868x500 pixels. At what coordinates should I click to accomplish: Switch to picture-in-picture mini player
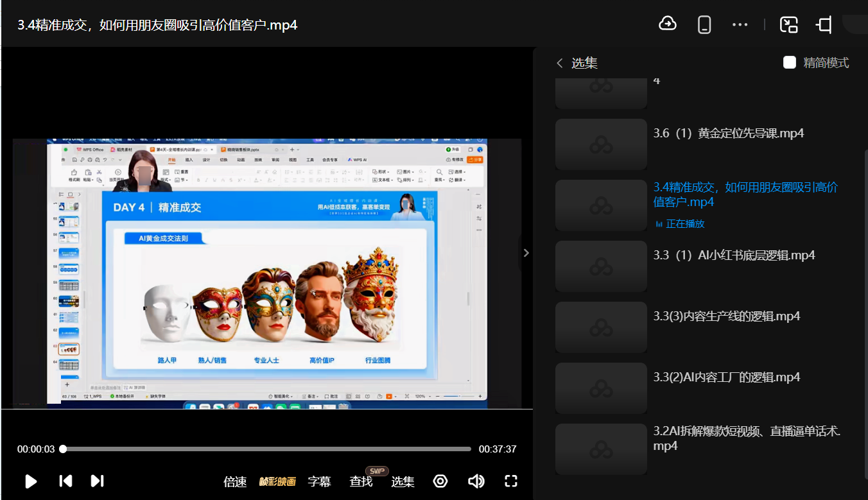(x=788, y=24)
